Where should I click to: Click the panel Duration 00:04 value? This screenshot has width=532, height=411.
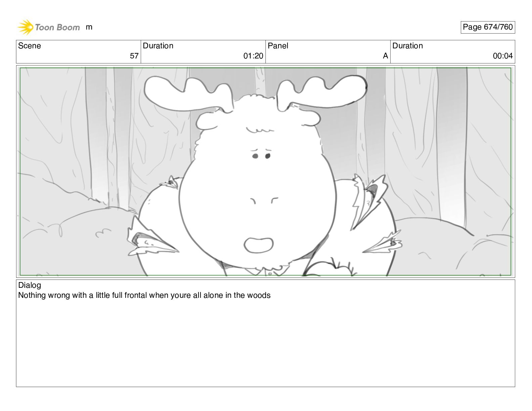click(x=503, y=56)
